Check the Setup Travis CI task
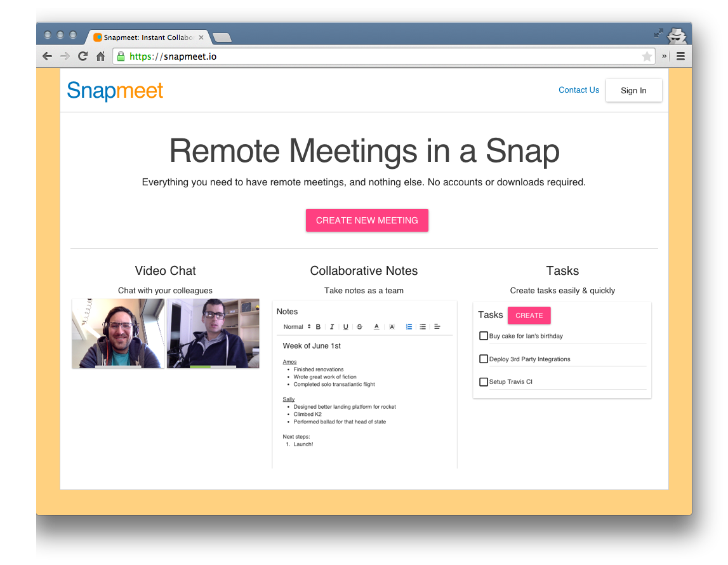This screenshot has width=728, height=565. click(483, 382)
